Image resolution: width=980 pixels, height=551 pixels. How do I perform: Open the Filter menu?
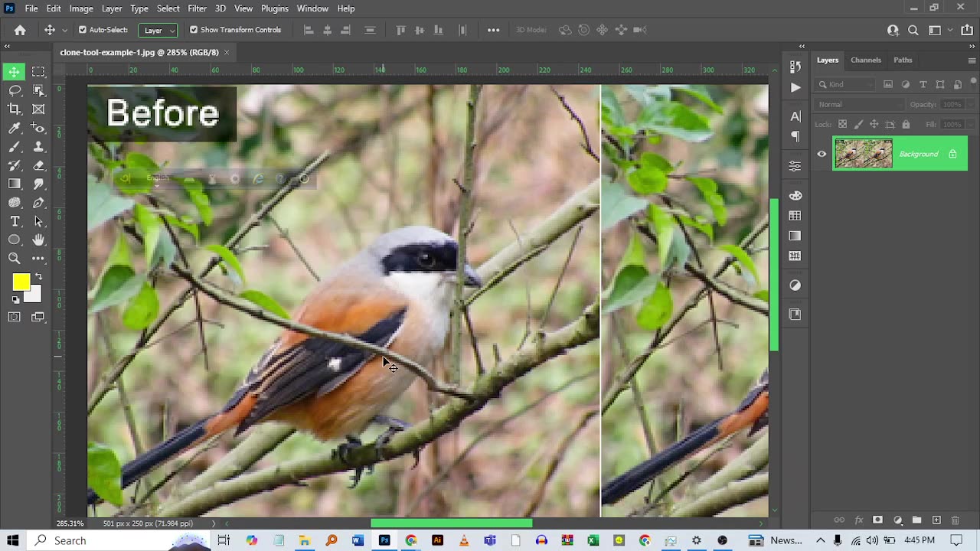coord(197,8)
